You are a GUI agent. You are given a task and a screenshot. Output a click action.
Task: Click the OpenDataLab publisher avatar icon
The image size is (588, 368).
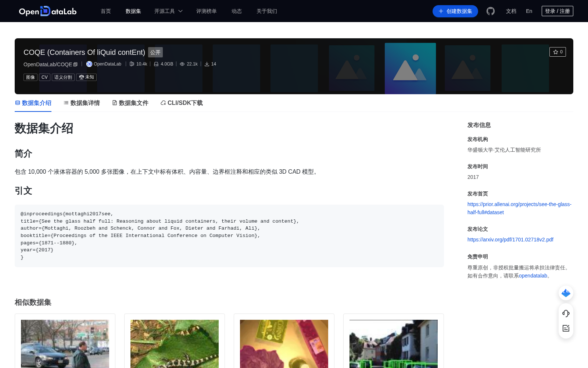pyautogui.click(x=89, y=64)
